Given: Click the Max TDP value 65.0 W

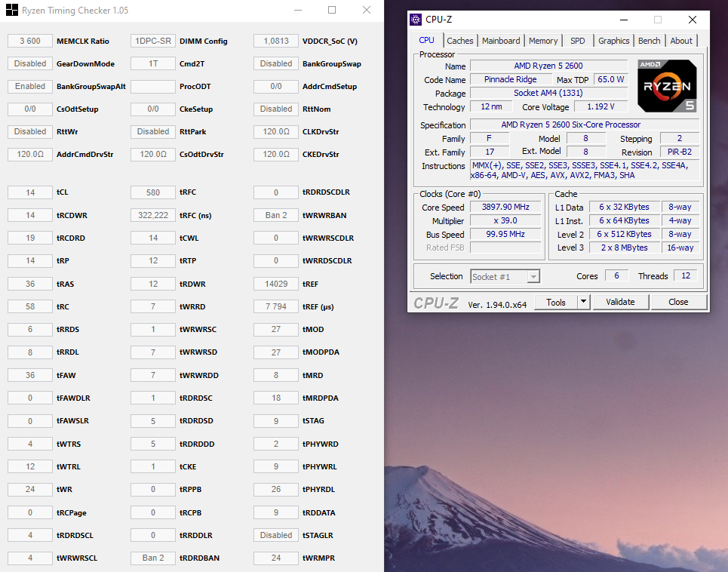Looking at the screenshot, I should pos(610,79).
